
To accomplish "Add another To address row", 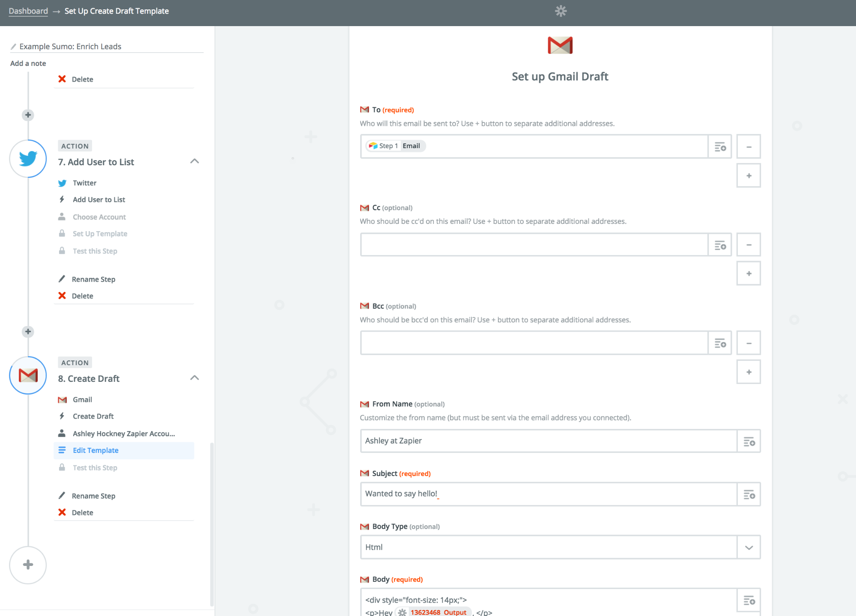I will click(x=749, y=176).
